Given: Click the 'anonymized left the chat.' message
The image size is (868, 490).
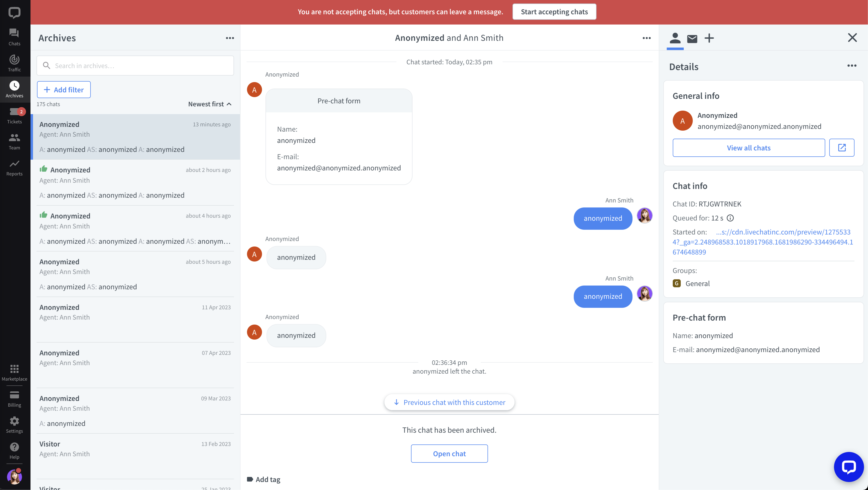Looking at the screenshot, I should click(x=449, y=371).
